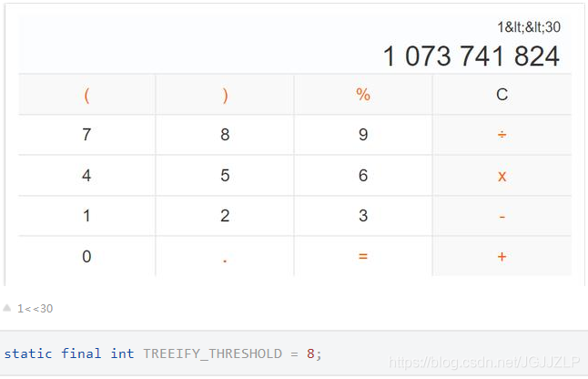Tap the percent key
Viewport: 588px width, 379px height.
363,95
